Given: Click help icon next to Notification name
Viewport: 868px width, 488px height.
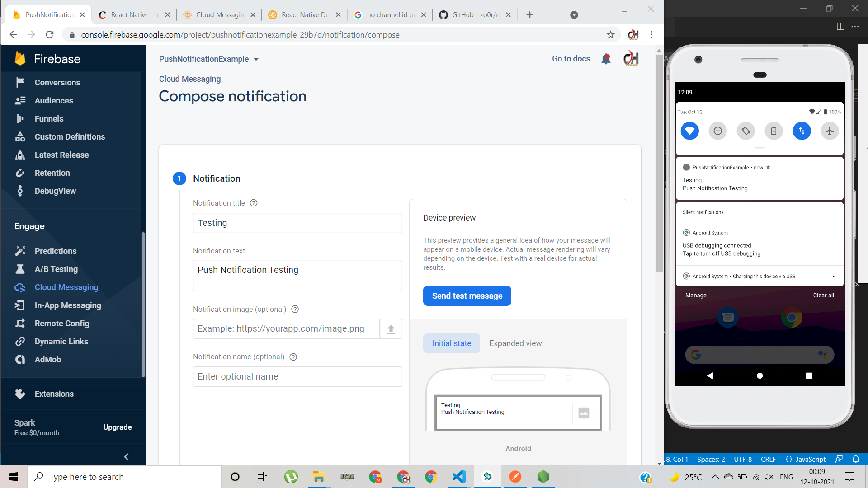Looking at the screenshot, I should 293,357.
